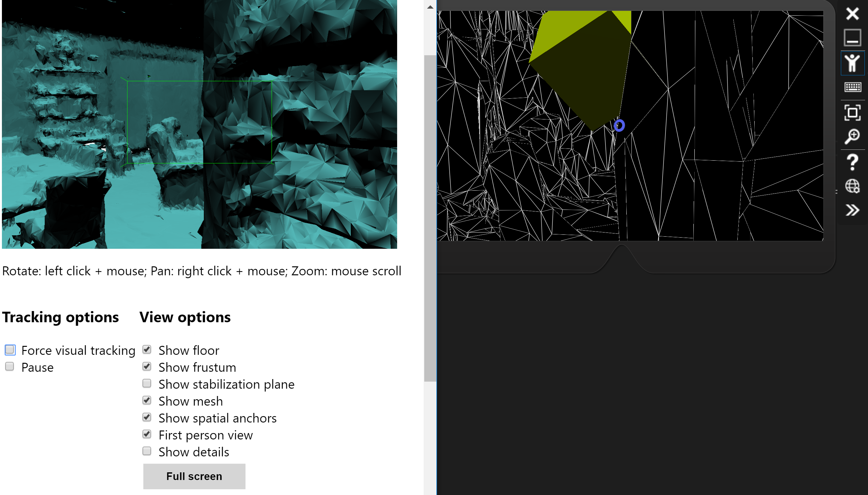Disable First person view checkbox
The width and height of the screenshot is (868, 495).
click(147, 434)
